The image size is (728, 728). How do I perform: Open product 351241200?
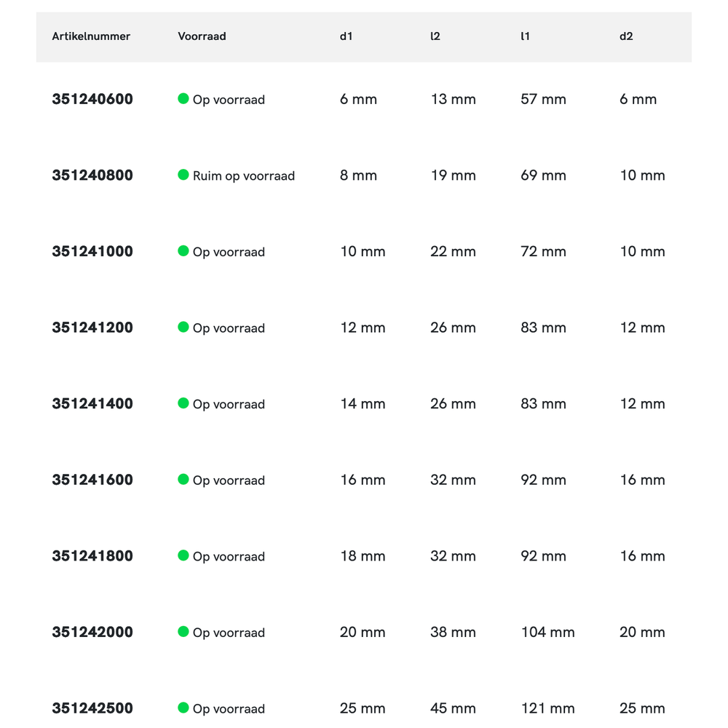[x=92, y=328]
